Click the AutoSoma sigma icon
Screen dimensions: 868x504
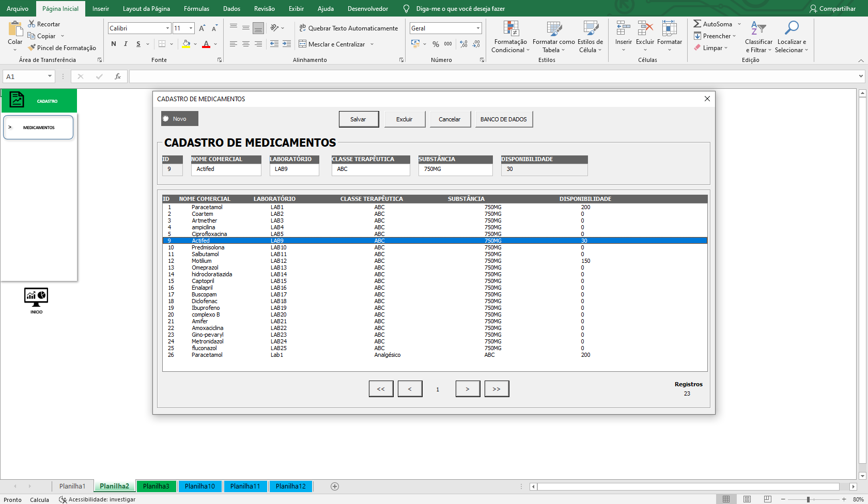pos(698,24)
